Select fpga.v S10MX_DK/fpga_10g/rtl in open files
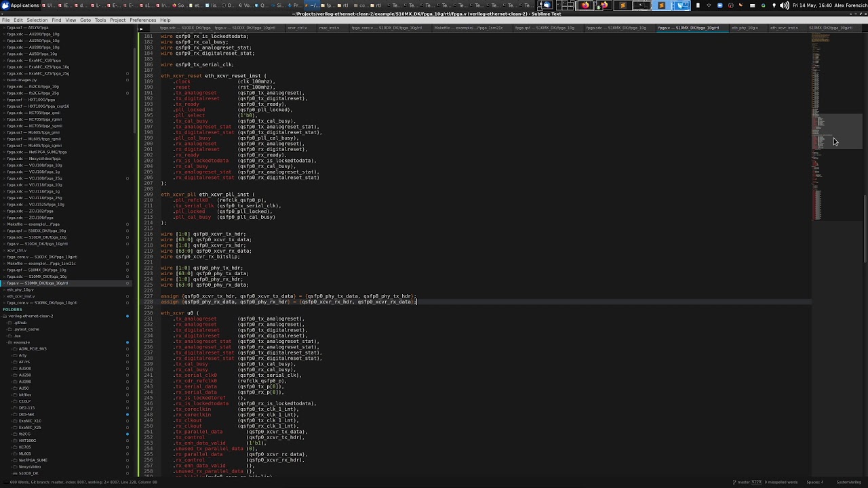868x488 pixels. point(64,283)
